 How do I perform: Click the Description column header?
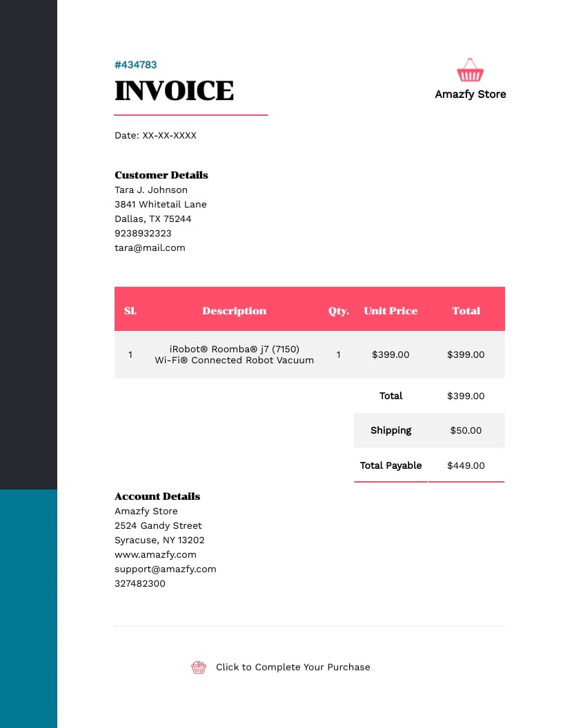(235, 311)
